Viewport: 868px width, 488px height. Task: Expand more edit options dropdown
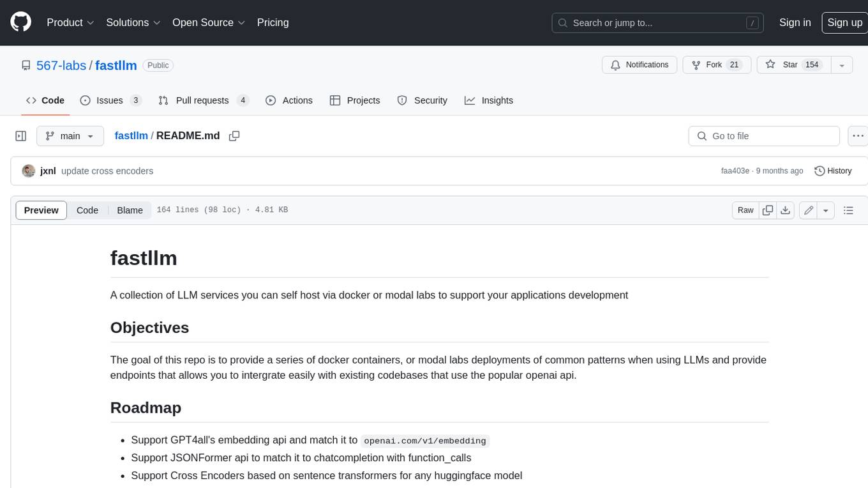(826, 210)
